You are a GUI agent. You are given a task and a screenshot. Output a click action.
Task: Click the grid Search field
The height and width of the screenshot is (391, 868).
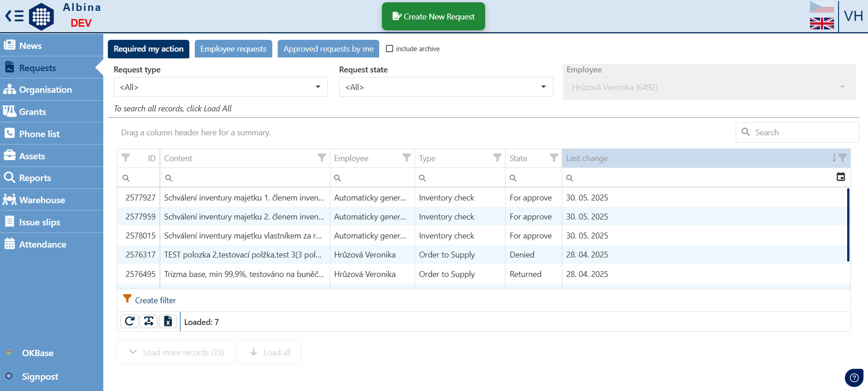tap(797, 132)
